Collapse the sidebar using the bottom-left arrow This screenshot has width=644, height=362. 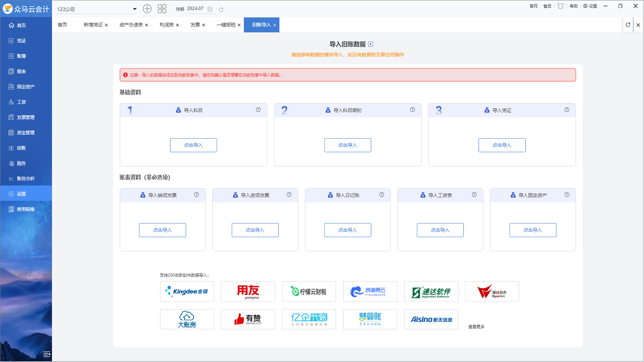[47, 354]
